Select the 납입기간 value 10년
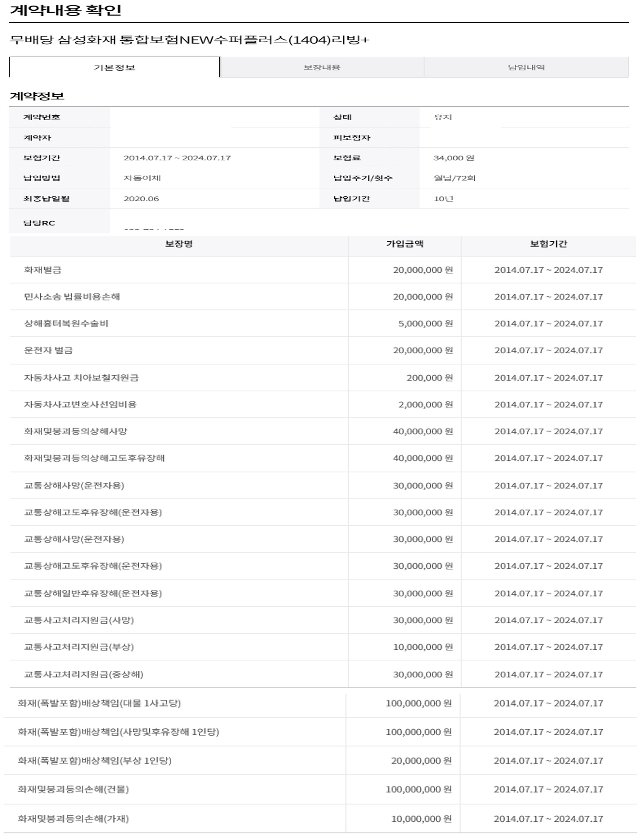This screenshot has height=840, width=638. (x=443, y=198)
